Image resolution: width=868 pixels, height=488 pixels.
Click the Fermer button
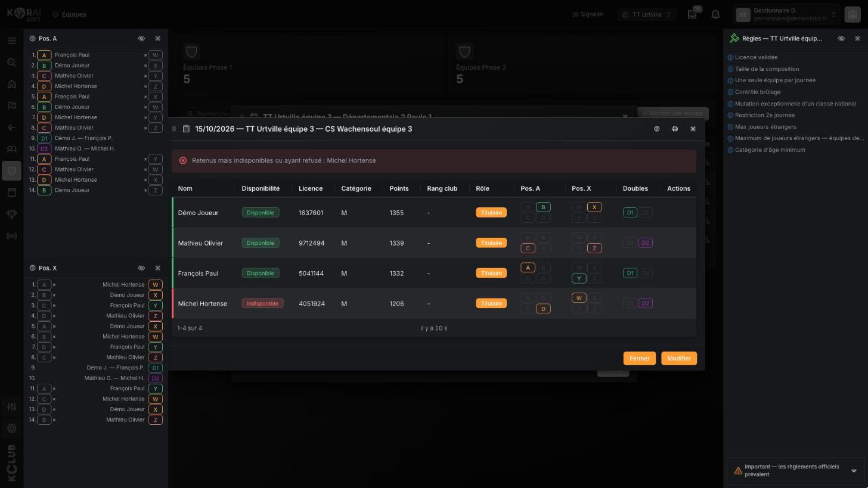tap(639, 359)
